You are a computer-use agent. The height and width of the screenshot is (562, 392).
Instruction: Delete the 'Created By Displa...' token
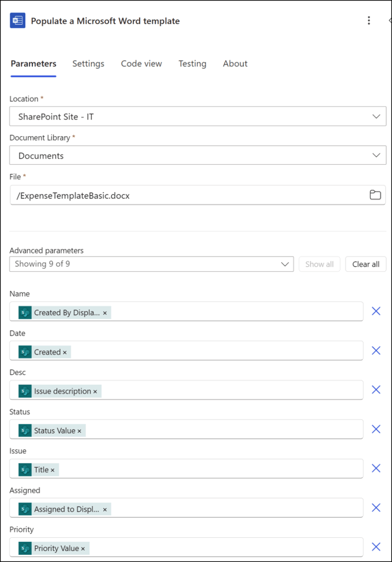(105, 313)
